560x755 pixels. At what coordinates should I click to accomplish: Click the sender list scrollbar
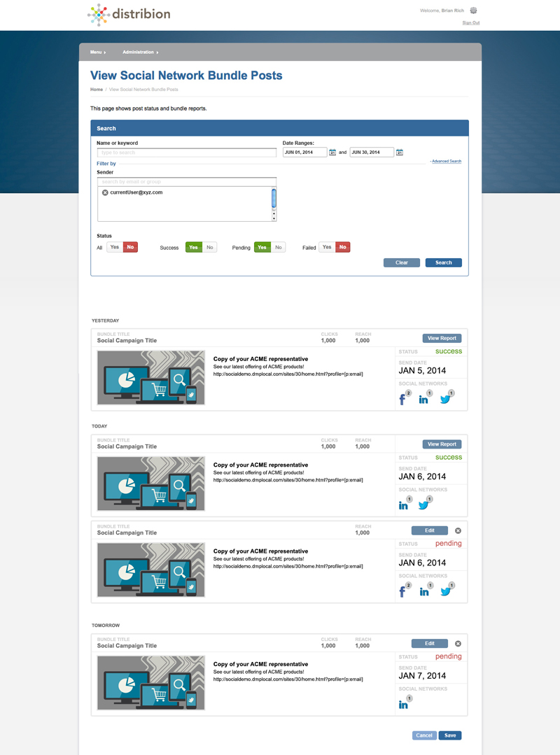[274, 199]
